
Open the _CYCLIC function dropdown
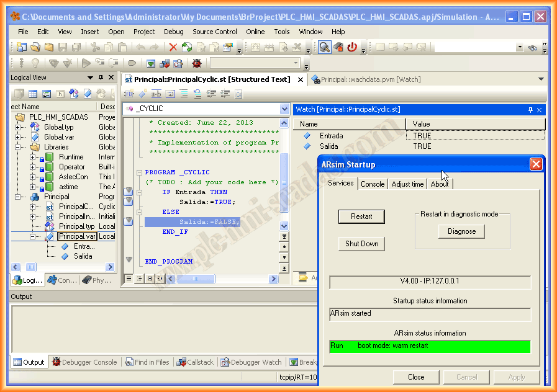(284, 109)
